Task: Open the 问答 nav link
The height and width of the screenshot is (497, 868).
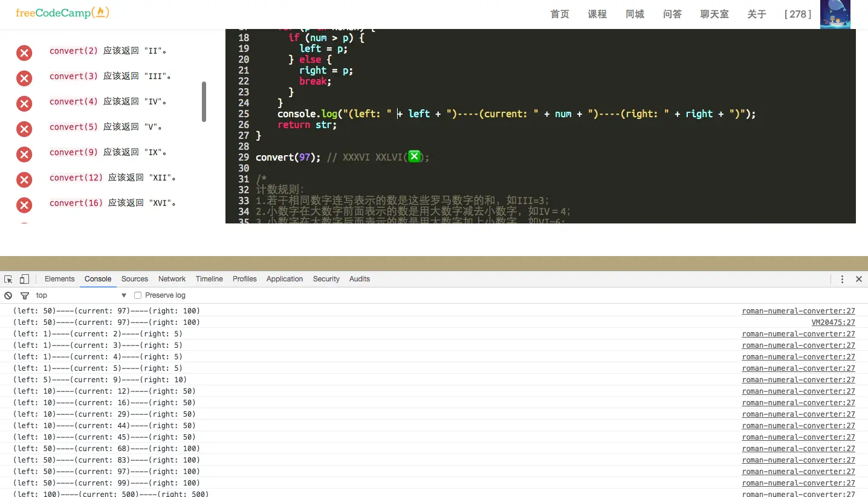Action: pos(672,14)
